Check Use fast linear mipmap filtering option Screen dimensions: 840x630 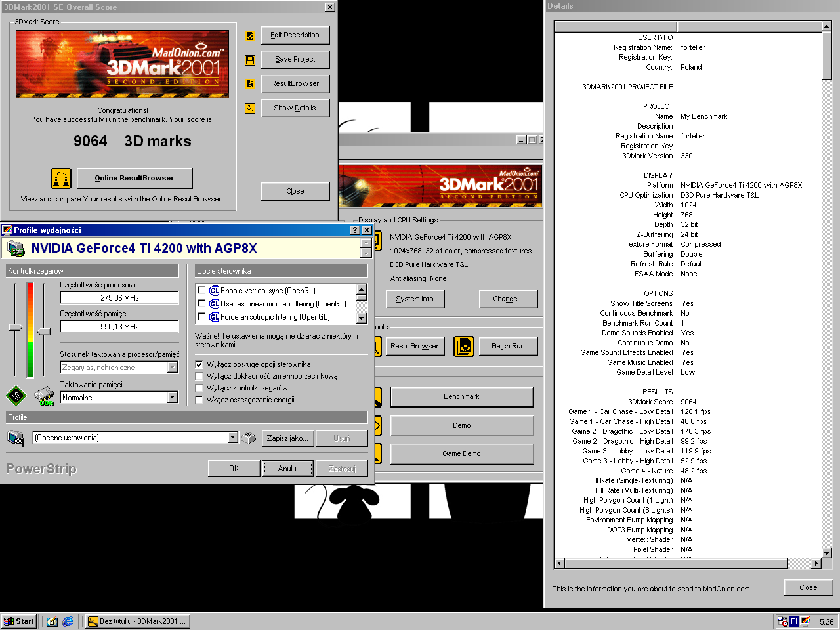(201, 304)
